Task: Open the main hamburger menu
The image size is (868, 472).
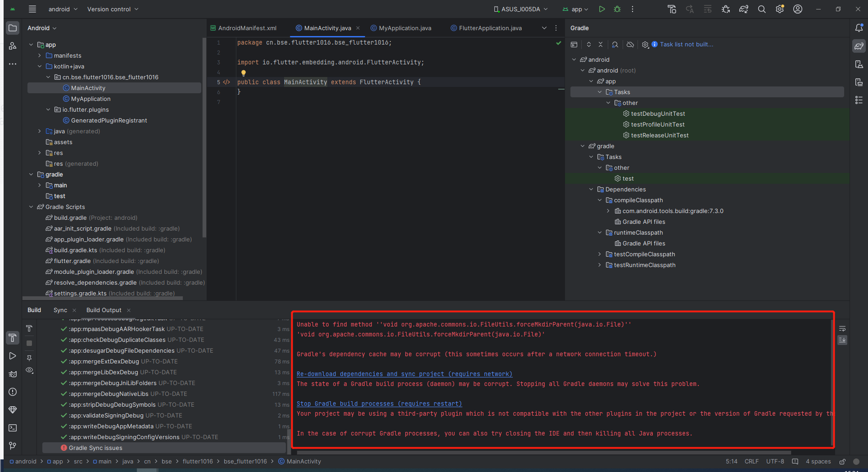Action: pyautogui.click(x=32, y=9)
